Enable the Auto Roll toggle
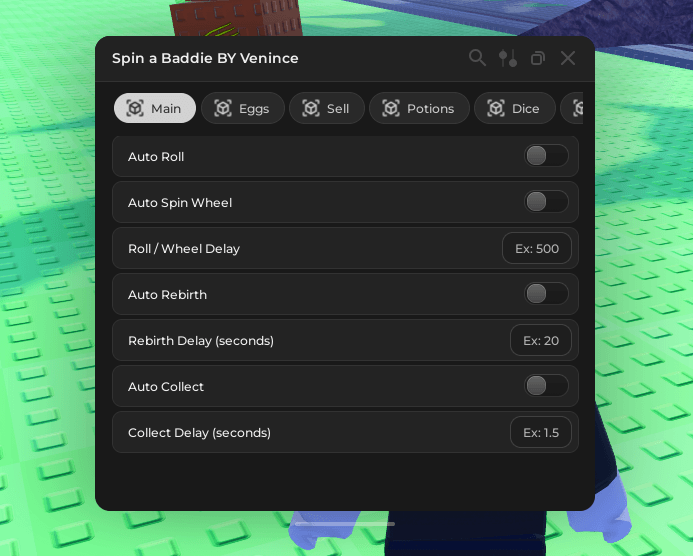693x556 pixels. [546, 156]
